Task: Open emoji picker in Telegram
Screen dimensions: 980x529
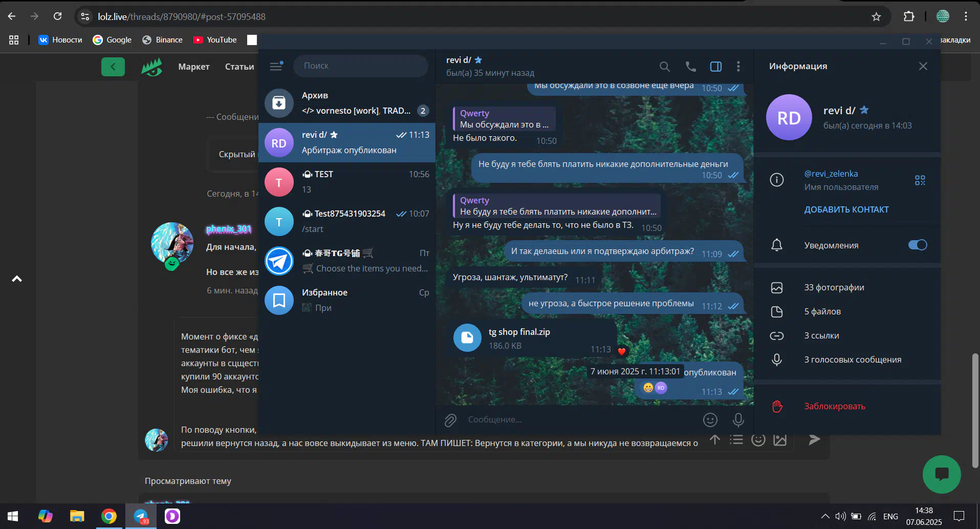Action: click(710, 420)
